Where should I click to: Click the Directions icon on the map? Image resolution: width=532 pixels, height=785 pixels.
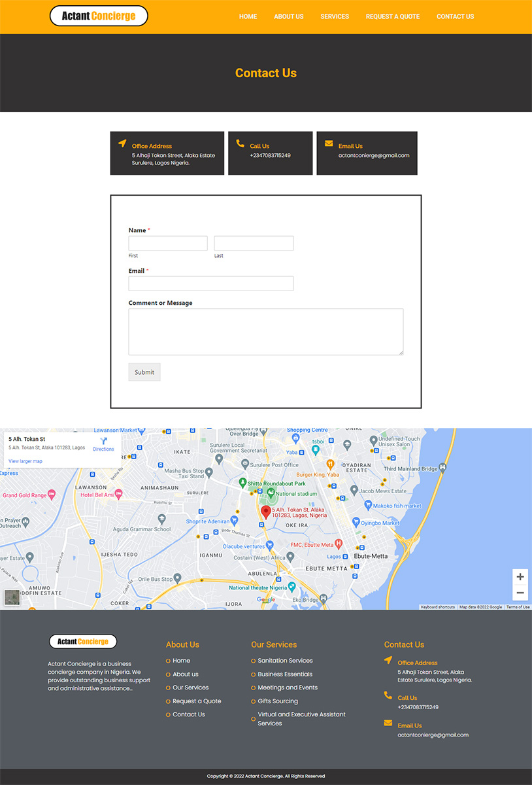103,442
